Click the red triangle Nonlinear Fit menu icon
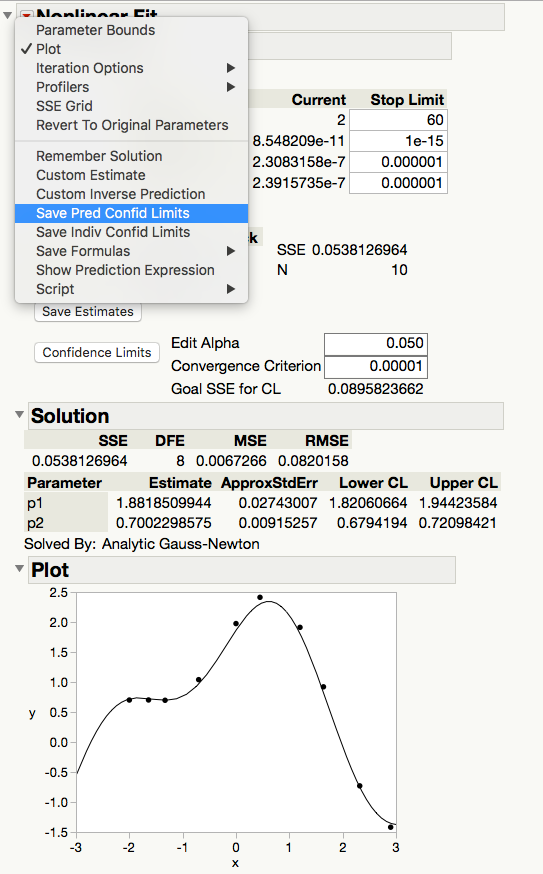This screenshot has width=543, height=874. [x=26, y=14]
